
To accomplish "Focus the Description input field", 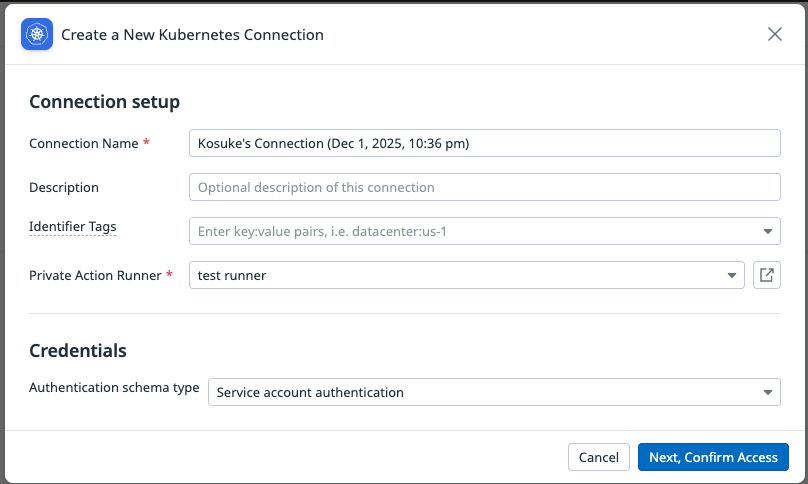I will pyautogui.click(x=484, y=187).
